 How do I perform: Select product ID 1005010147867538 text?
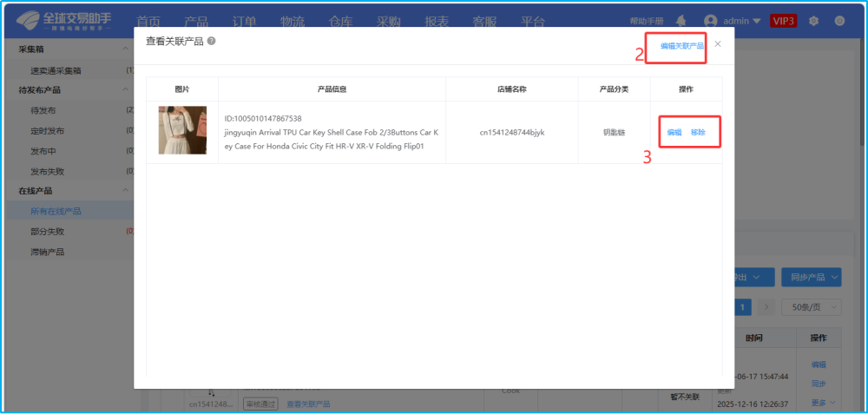[x=263, y=118]
